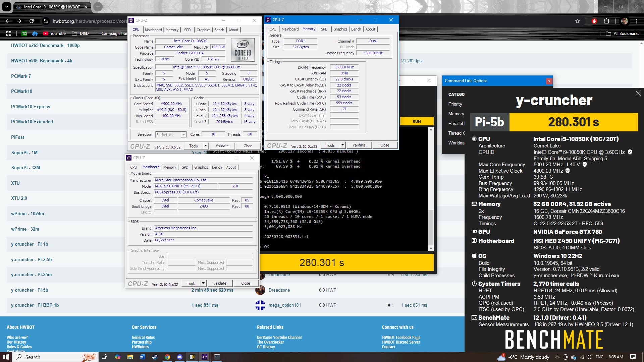644x362 pixels.
Task: Click the yellow RUN button
Action: 417,121
